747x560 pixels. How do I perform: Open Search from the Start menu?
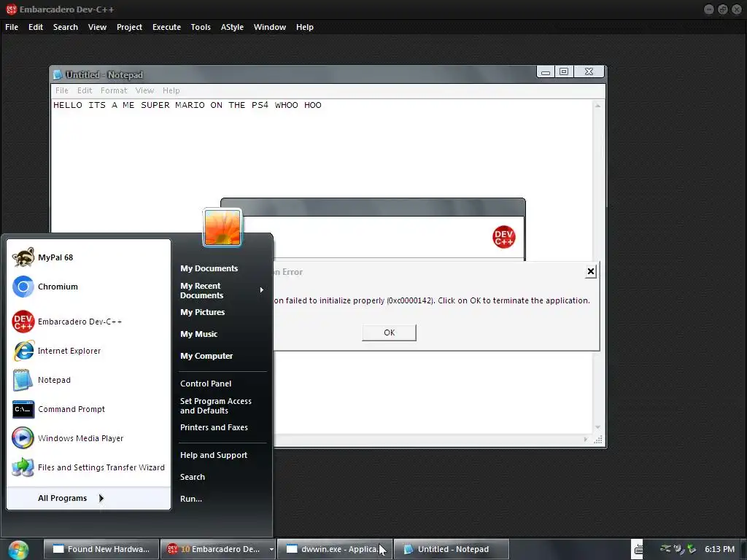coord(193,477)
